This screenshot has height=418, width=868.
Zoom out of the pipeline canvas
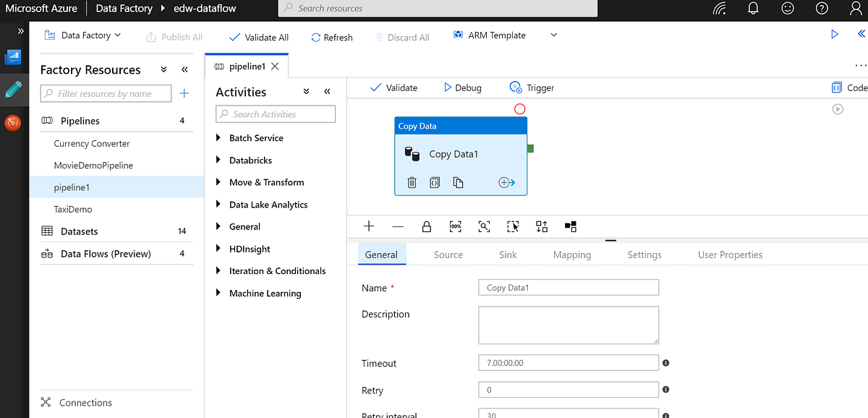pyautogui.click(x=397, y=226)
